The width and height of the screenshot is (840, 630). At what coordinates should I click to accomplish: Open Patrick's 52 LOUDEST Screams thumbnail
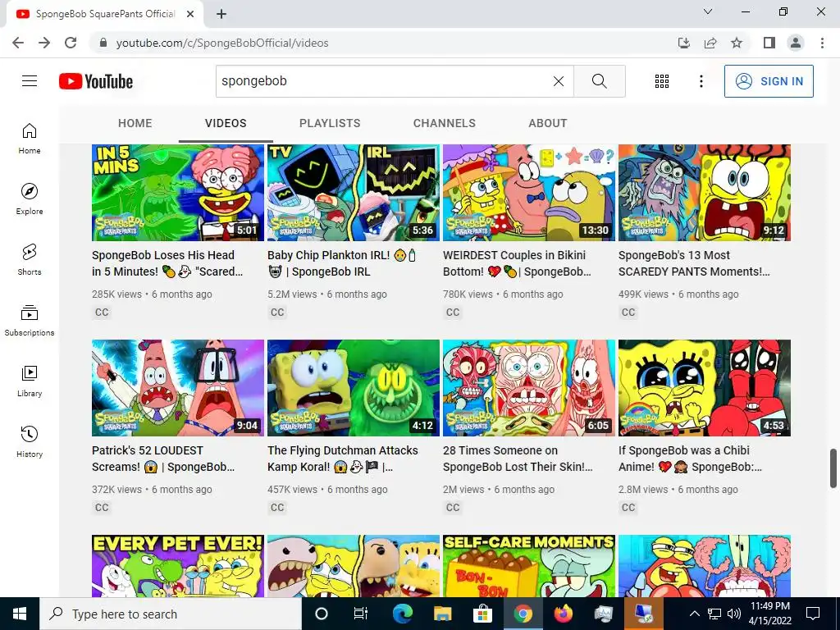point(178,388)
